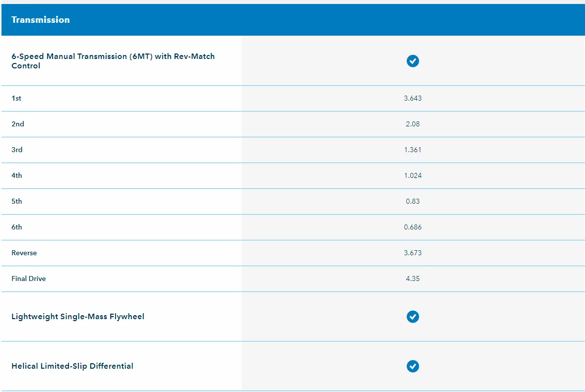The width and height of the screenshot is (585, 392).
Task: Click the 4th gear ratio value 1.024
Action: coord(412,176)
